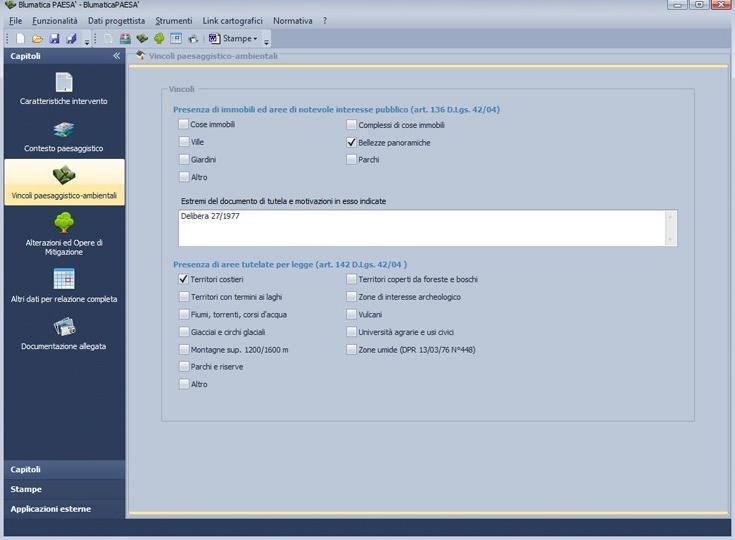Select Alterazioni ed Opere di Mitigazione icon
This screenshot has height=540, width=735.
click(64, 223)
